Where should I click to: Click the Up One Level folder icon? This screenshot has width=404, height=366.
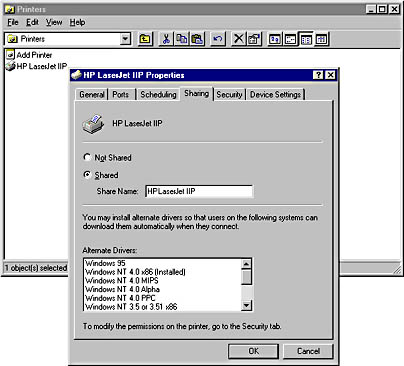pyautogui.click(x=145, y=39)
